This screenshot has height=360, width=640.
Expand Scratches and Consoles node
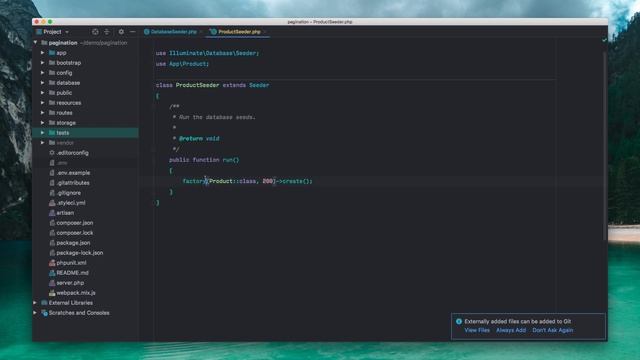coord(36,313)
